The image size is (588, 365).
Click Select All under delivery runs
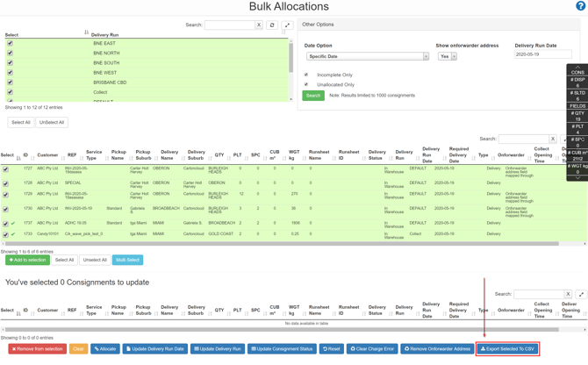click(21, 123)
